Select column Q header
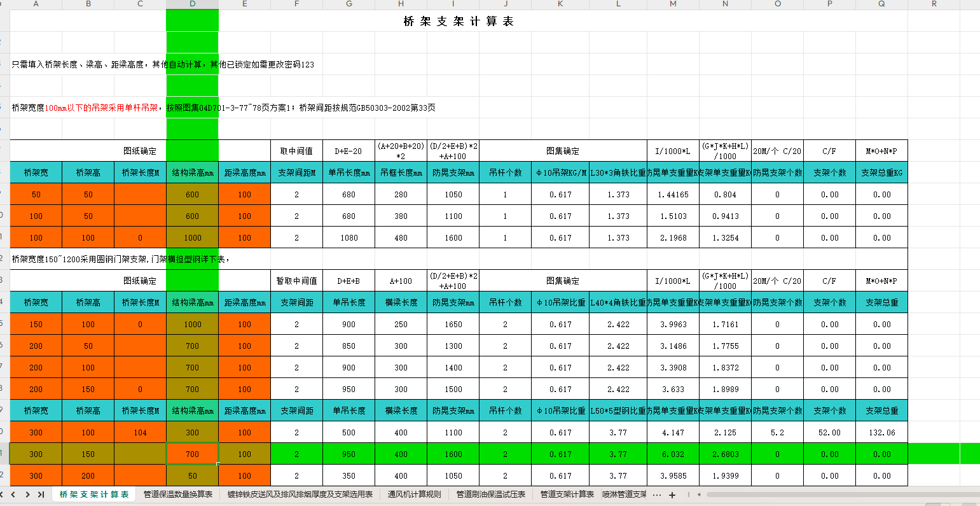This screenshot has height=506, width=980. click(x=881, y=4)
